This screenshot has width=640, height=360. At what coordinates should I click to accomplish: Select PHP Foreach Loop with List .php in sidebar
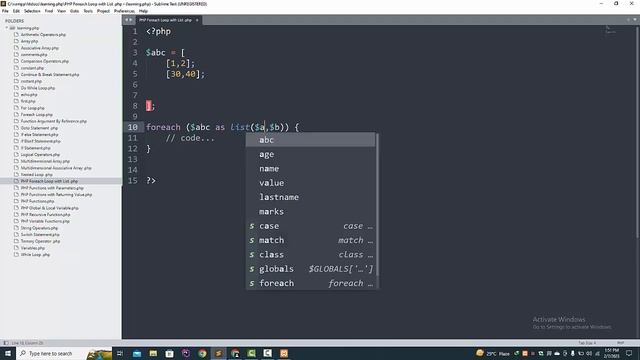[x=49, y=181]
